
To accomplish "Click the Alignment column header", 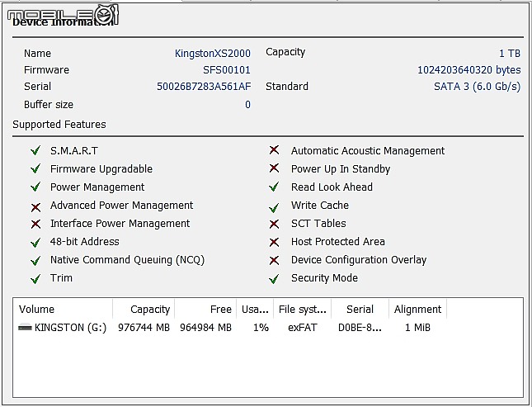I will click(x=417, y=309).
